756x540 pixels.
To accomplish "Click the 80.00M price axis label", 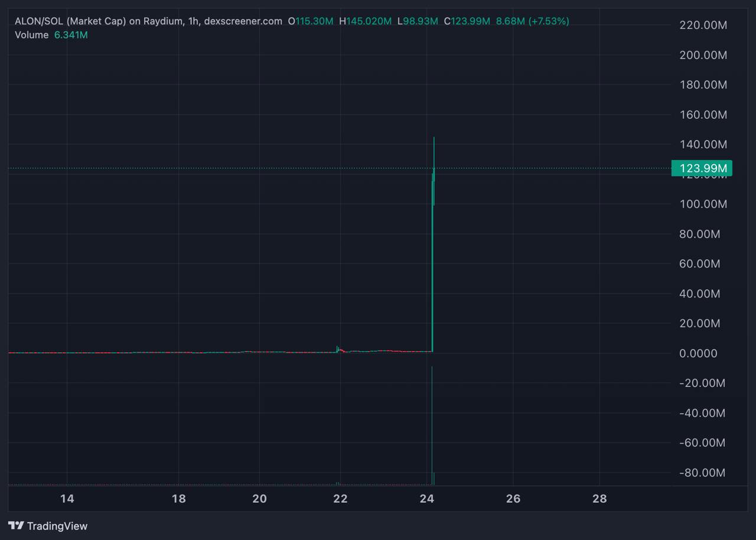I will [x=700, y=234].
